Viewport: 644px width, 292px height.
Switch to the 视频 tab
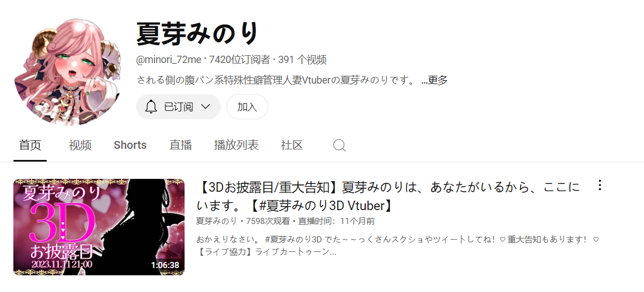click(80, 145)
